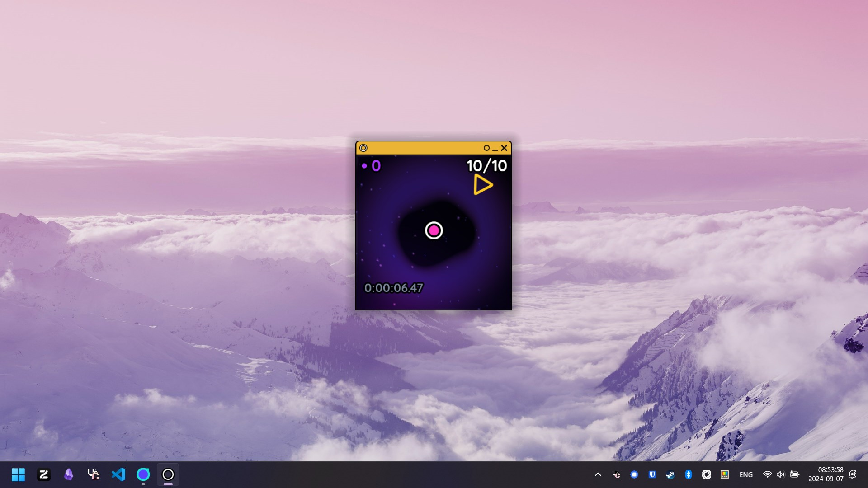Image resolution: width=868 pixels, height=488 pixels.
Task: Click the blue circle Signal tray icon
Action: pyautogui.click(x=634, y=474)
